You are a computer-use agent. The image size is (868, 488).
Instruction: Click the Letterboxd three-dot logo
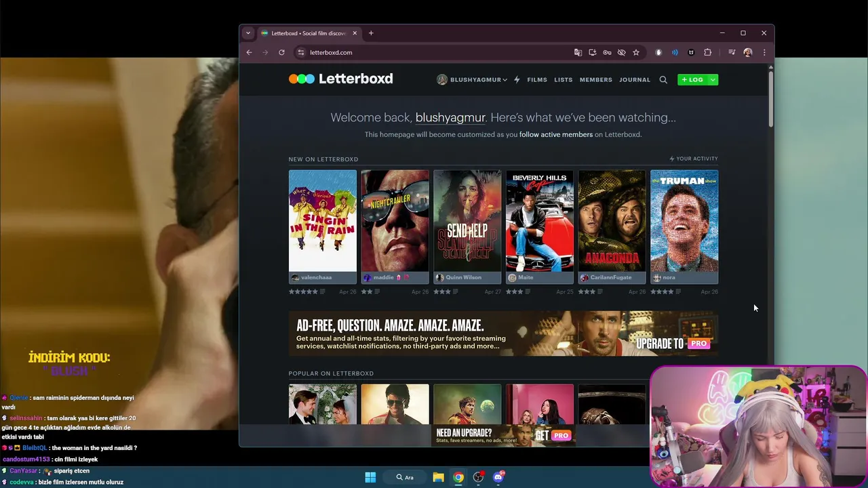coord(302,79)
